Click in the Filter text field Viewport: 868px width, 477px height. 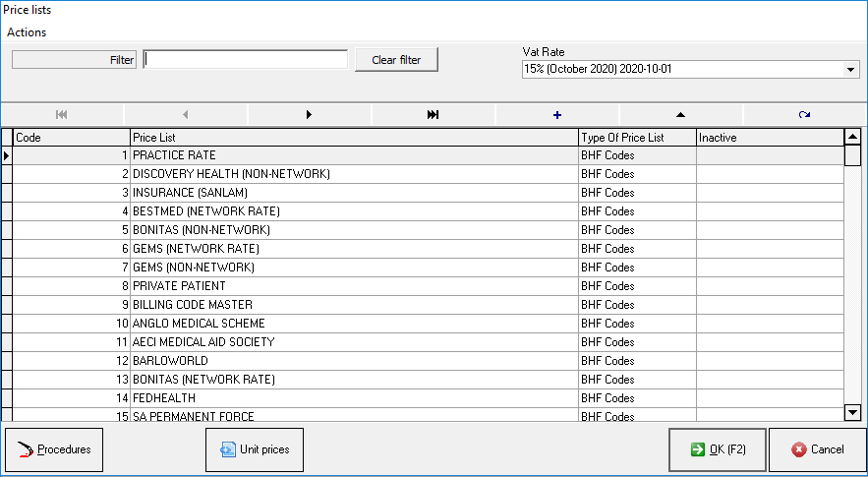tap(245, 59)
